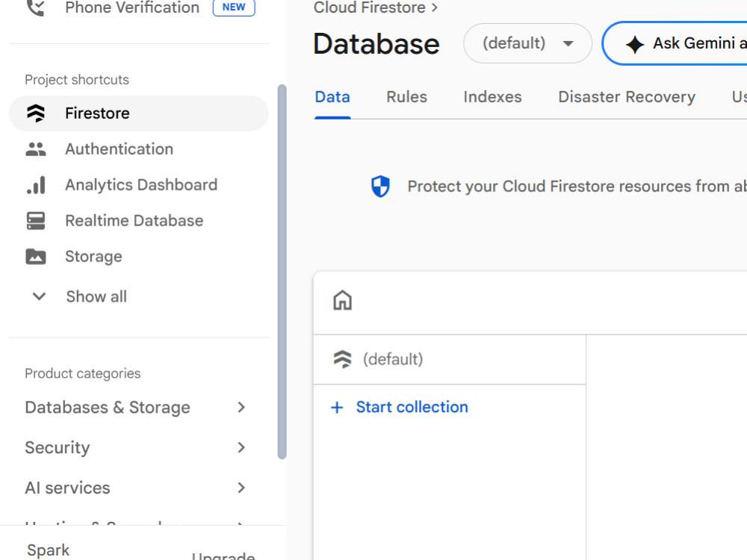Click the Spark plan label
The image size is (747, 560).
(48, 550)
